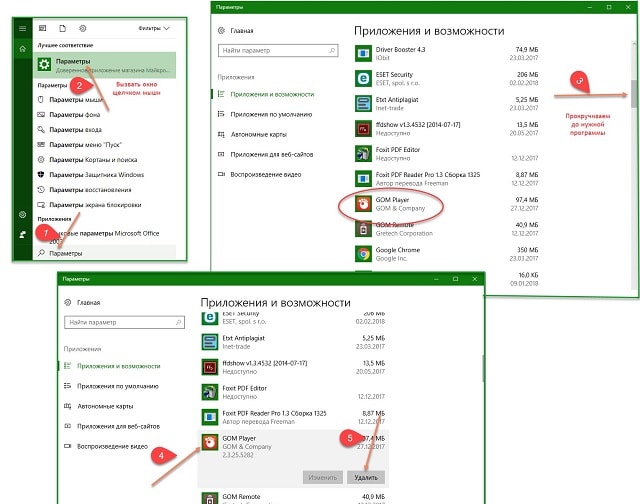Image resolution: width=640 pixels, height=504 pixels.
Task: Click ffdshow icon in lower list
Action: click(210, 367)
